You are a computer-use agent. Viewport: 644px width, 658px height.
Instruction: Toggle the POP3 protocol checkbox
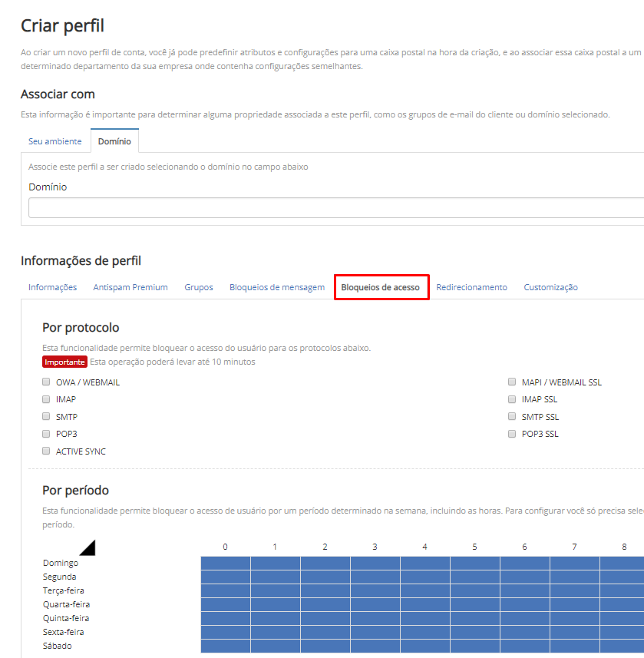46,434
